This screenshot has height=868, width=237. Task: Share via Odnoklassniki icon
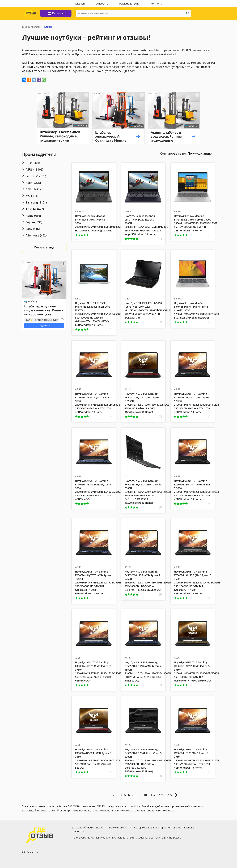click(x=29, y=80)
